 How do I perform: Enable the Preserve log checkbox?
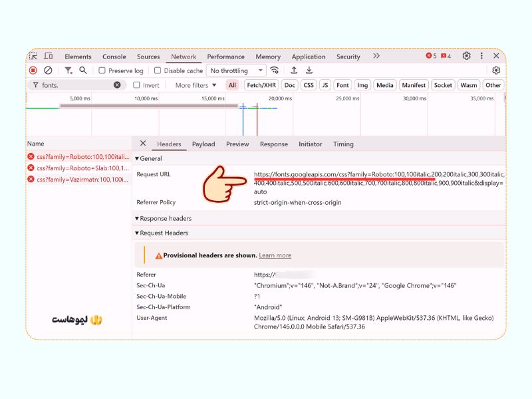(102, 70)
